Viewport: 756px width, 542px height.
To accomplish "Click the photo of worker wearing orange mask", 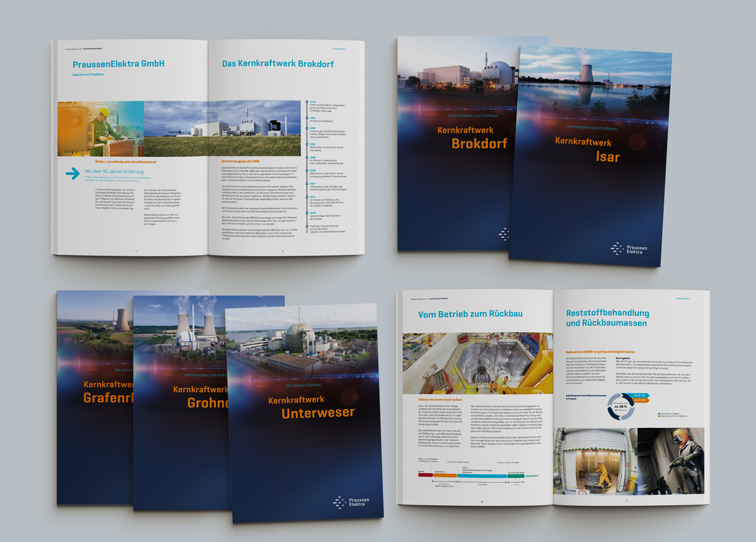I will pyautogui.click(x=671, y=461).
